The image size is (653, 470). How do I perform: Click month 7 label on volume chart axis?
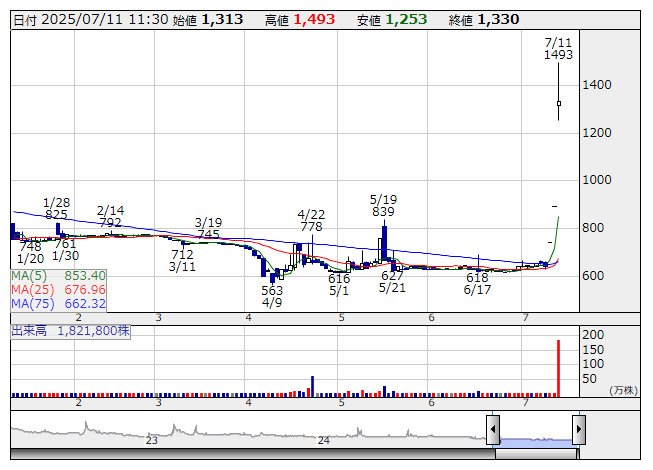(x=526, y=403)
